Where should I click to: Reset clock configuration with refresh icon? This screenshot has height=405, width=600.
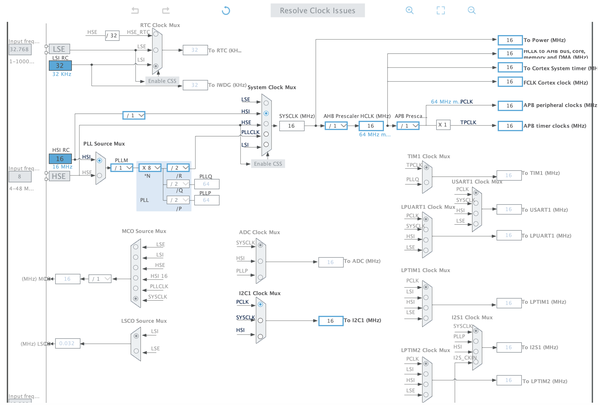point(226,10)
